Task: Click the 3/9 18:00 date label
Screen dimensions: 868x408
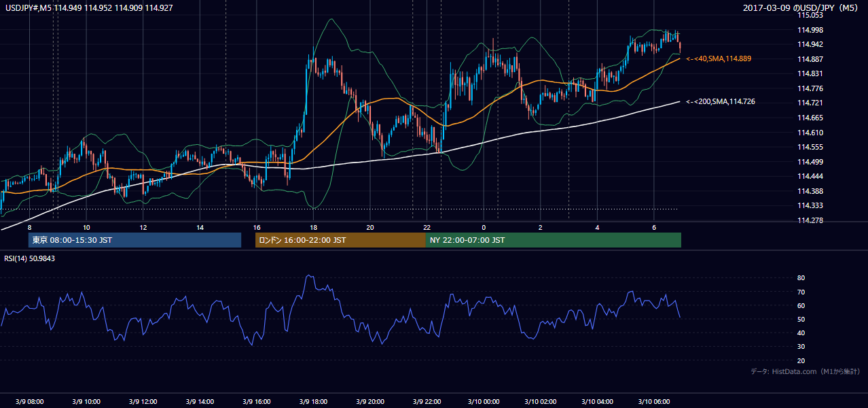Action: (312, 401)
